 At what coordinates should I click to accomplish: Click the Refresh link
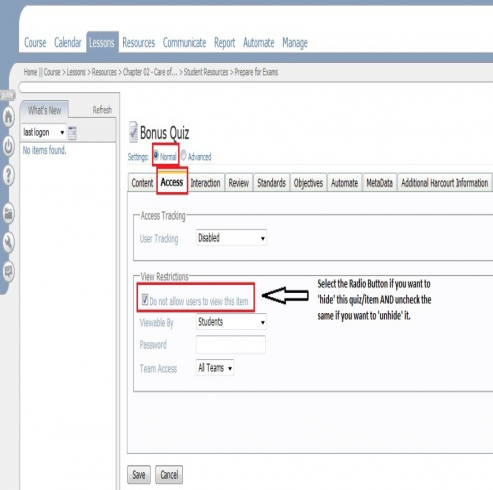(x=102, y=110)
